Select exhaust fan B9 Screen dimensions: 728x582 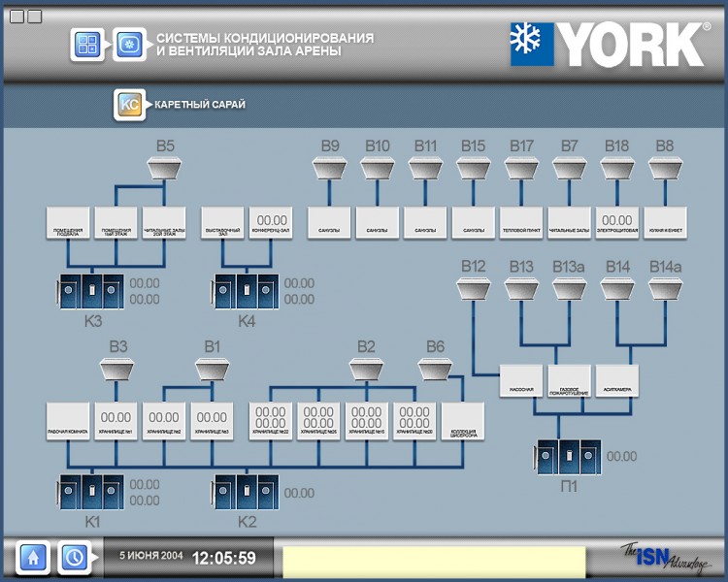coord(329,168)
